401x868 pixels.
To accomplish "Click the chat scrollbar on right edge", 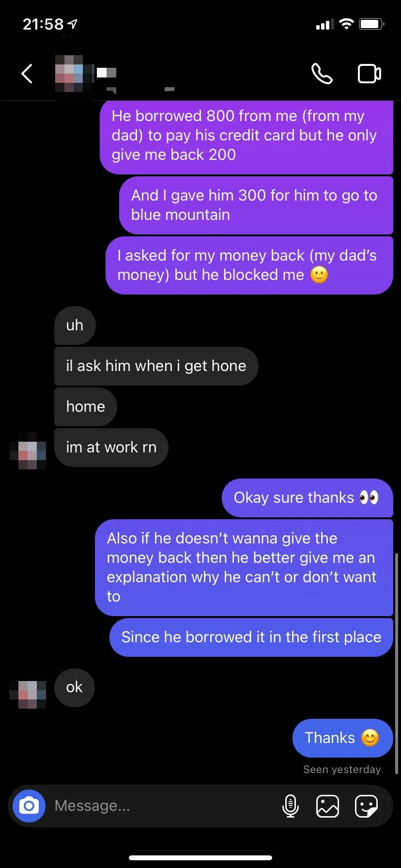I will tap(397, 664).
